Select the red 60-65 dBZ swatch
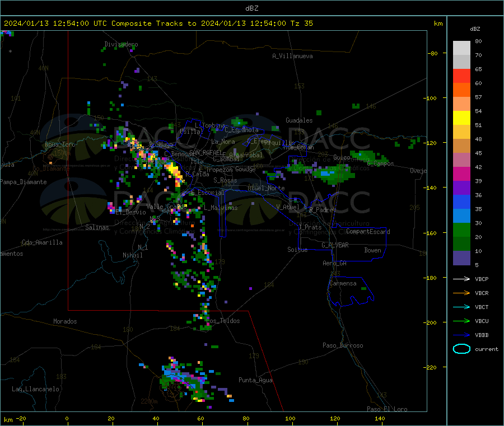Image resolution: width=504 pixels, height=426 pixels. (x=461, y=76)
